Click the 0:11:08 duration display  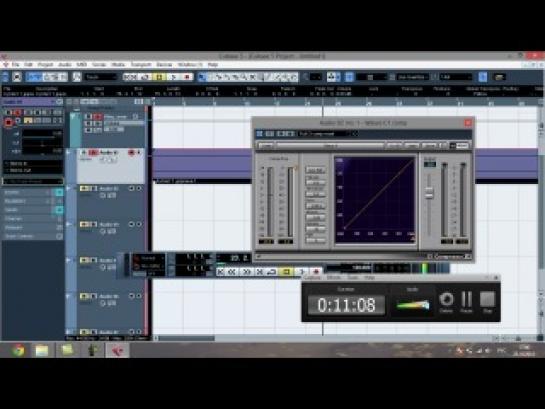point(347,305)
